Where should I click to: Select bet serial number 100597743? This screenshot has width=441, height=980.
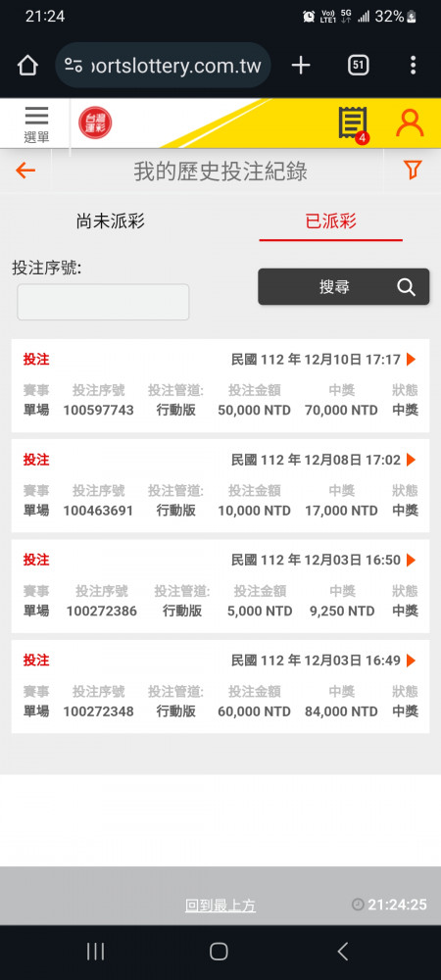98,411
